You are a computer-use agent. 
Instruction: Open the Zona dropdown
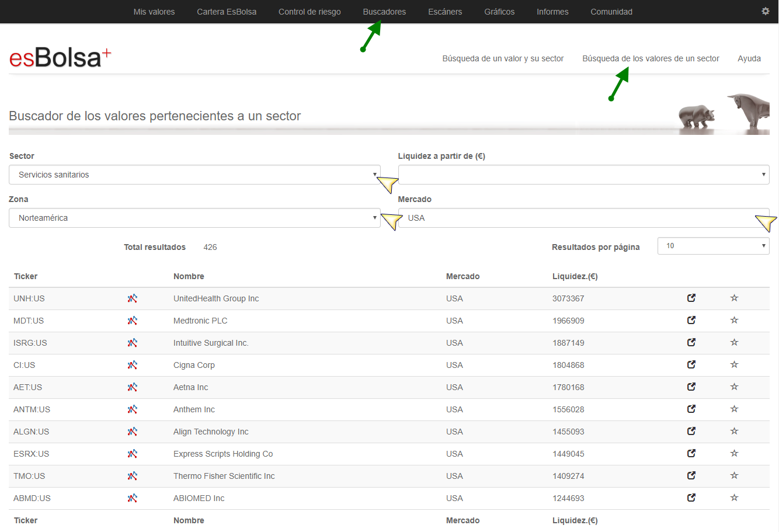[x=194, y=218]
